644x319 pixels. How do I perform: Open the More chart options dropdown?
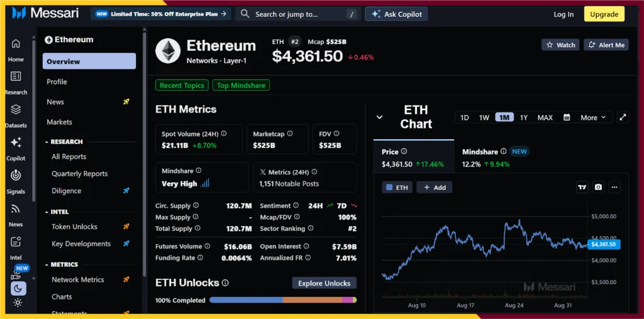pos(593,118)
